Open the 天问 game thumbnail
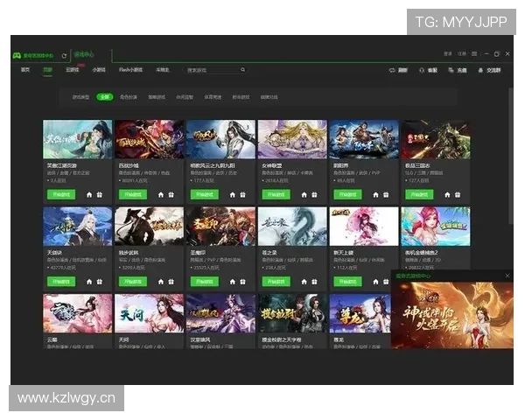Image resolution: width=525 pixels, height=420 pixels. (x=149, y=313)
